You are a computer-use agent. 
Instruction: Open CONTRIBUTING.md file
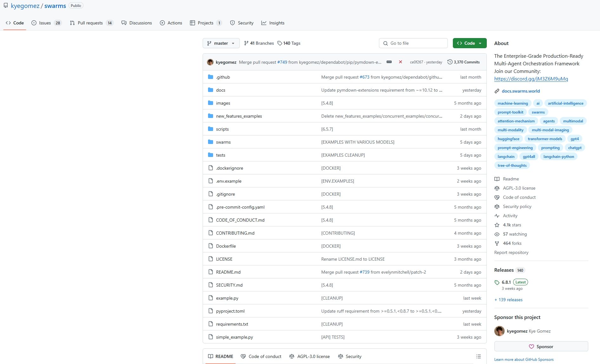pyautogui.click(x=235, y=233)
